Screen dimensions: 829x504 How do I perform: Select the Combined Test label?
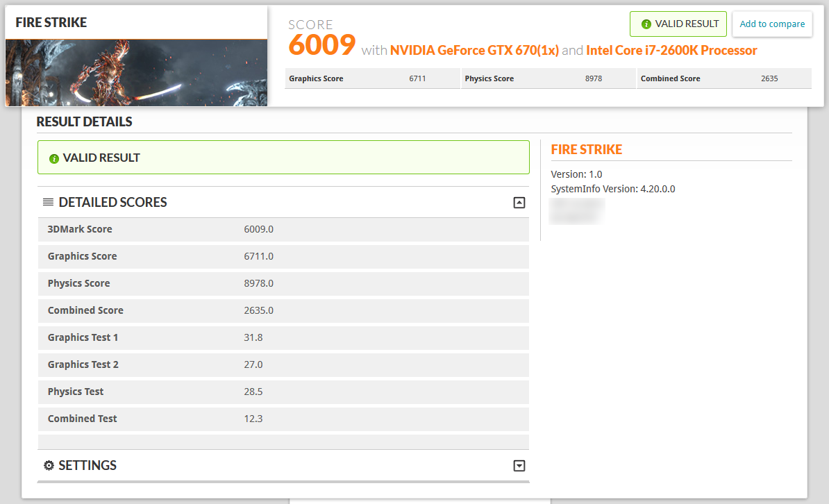83,419
